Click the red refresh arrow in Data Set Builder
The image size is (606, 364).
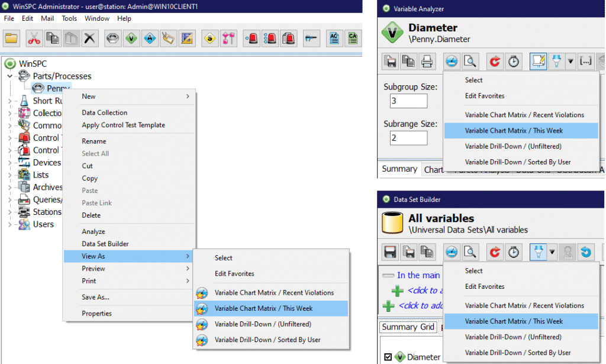[x=495, y=252]
